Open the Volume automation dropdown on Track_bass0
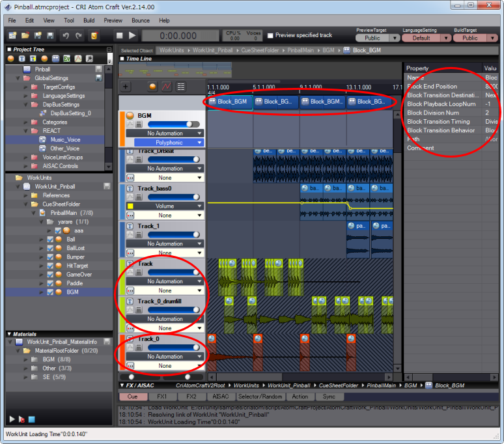504x444 pixels. 165,206
